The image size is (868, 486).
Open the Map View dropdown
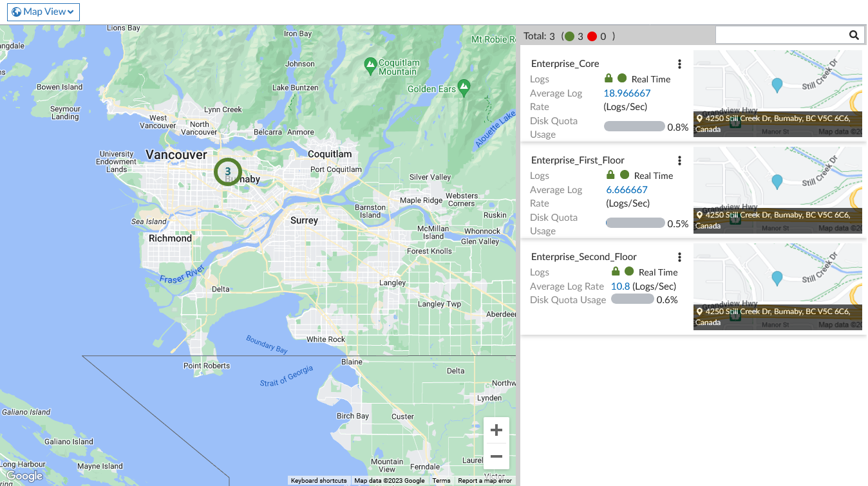[x=43, y=12]
